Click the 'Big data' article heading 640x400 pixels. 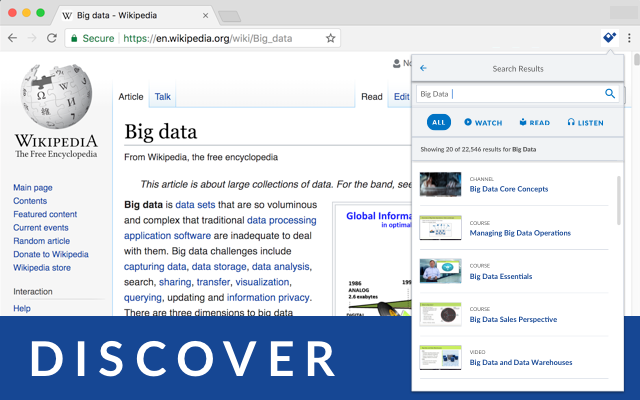tap(161, 132)
